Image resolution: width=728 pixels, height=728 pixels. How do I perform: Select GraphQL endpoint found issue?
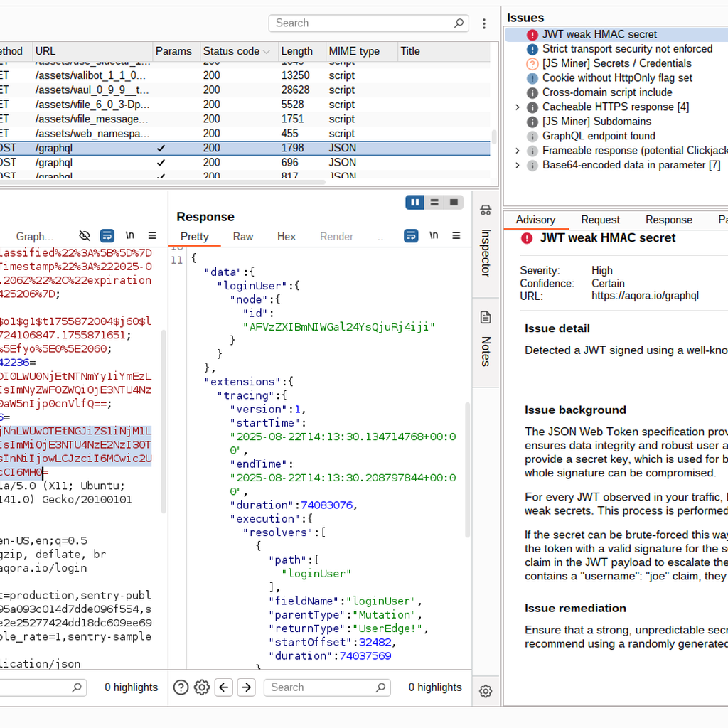[599, 136]
